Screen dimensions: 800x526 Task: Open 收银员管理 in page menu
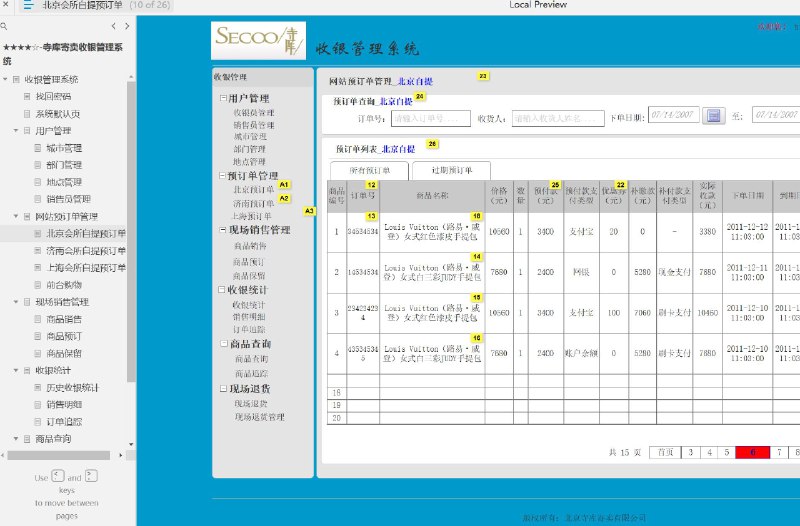click(254, 113)
